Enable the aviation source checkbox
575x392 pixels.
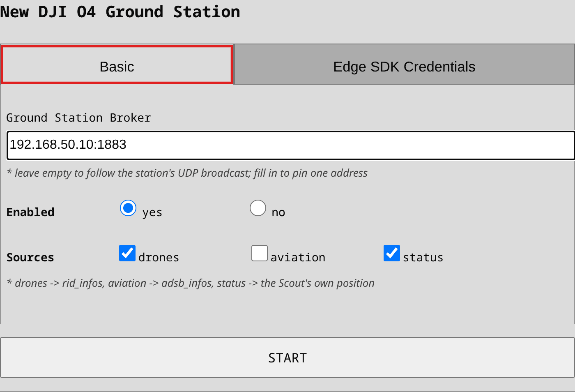click(x=260, y=253)
